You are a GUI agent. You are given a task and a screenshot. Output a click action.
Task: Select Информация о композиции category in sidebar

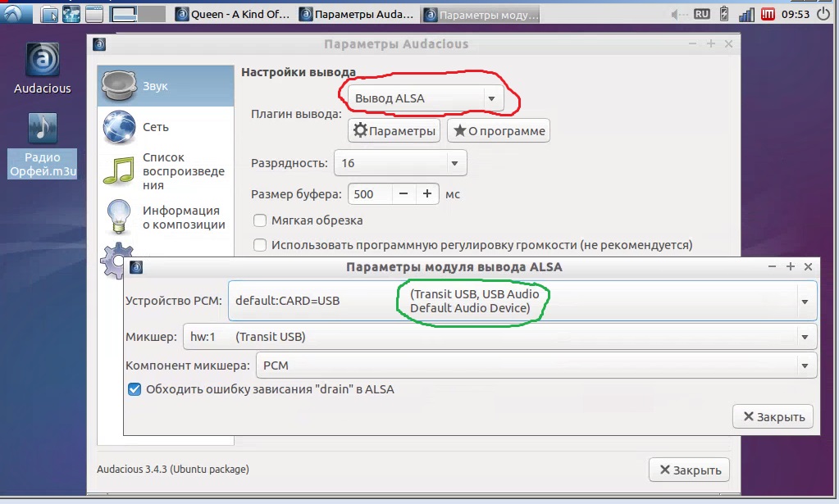tap(166, 217)
